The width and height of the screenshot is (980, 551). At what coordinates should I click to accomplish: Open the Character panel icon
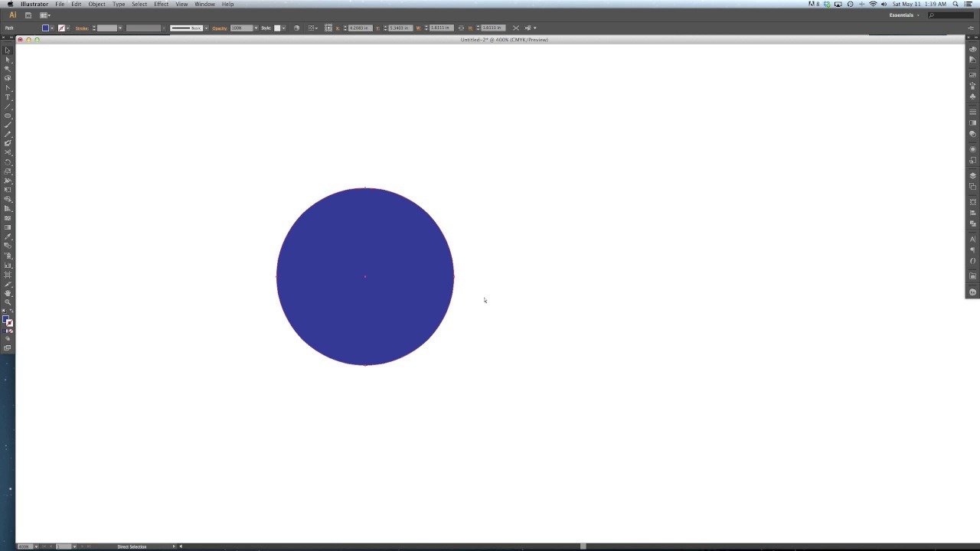coord(973,239)
